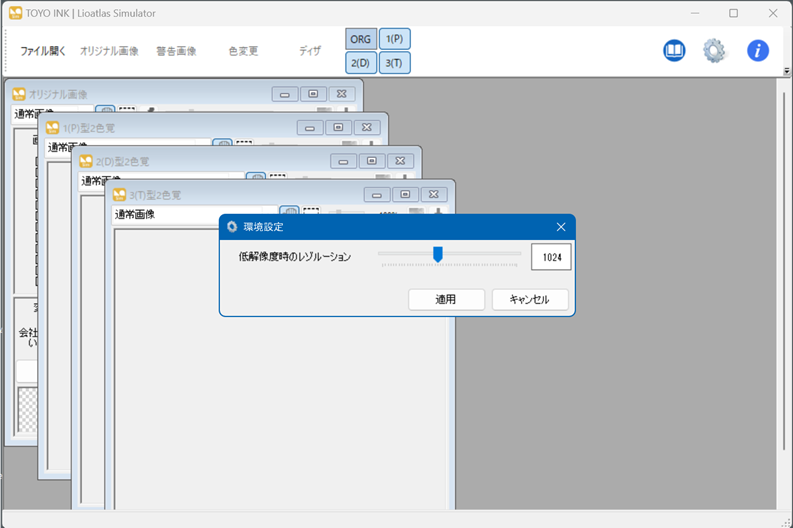Viewport: 793px width, 528px height.
Task: Click the resolution value field showing 1024
Action: pyautogui.click(x=551, y=257)
